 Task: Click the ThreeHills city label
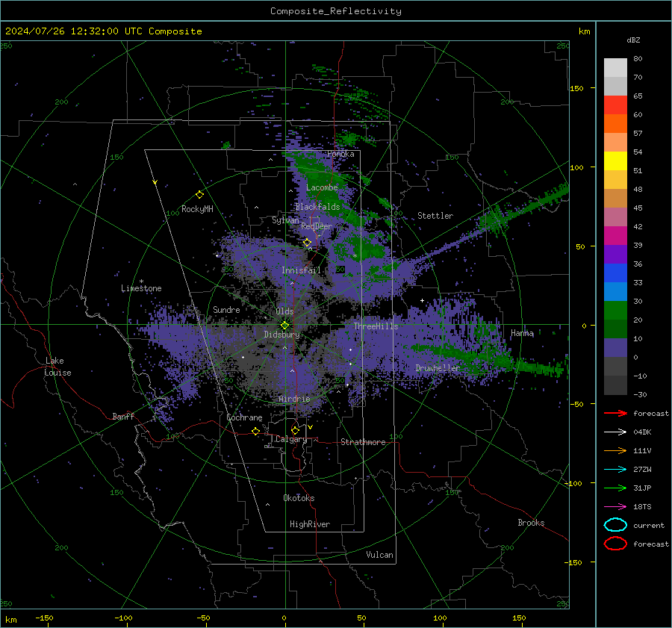click(x=376, y=326)
